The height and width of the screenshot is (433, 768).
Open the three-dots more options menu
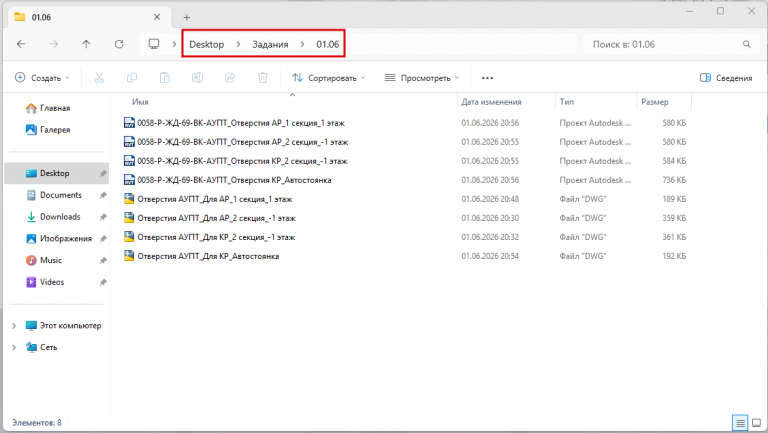pos(487,78)
